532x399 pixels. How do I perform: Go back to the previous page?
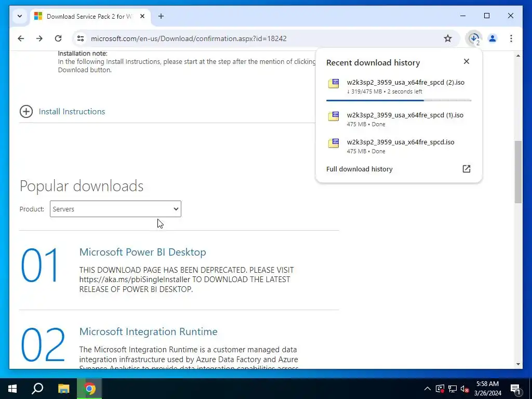pyautogui.click(x=21, y=38)
